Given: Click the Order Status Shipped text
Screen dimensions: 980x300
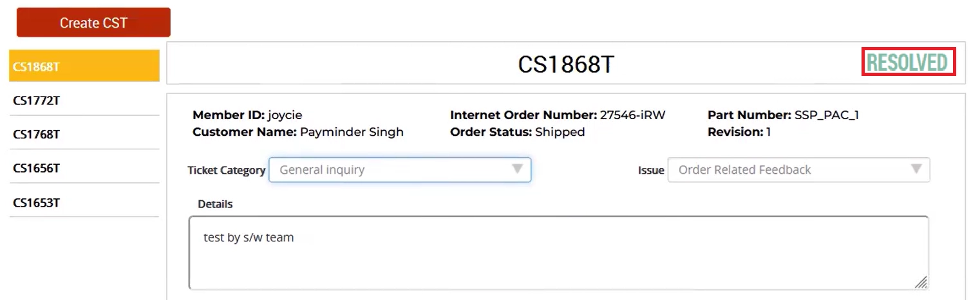Looking at the screenshot, I should pyautogui.click(x=560, y=132).
